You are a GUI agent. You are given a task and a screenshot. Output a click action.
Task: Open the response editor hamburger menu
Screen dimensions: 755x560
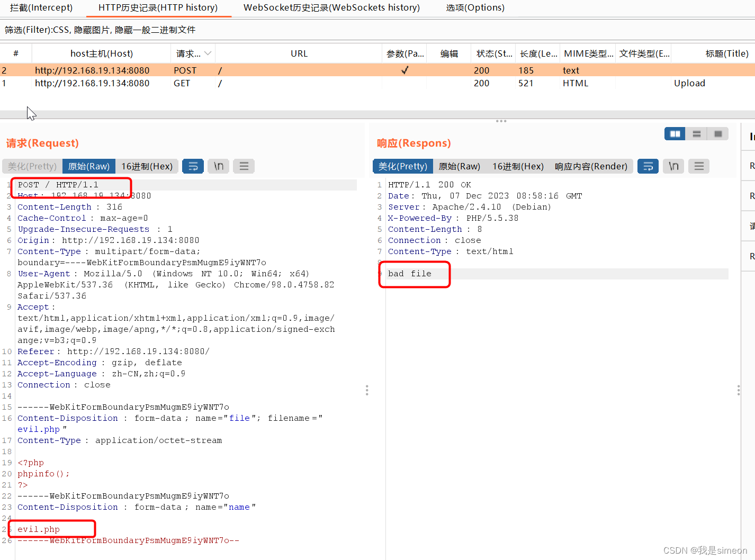click(698, 166)
